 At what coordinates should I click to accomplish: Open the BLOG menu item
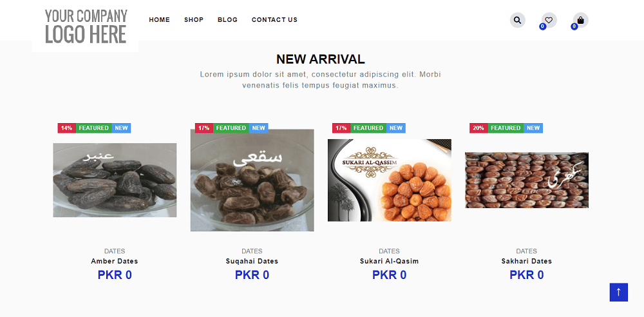[227, 20]
